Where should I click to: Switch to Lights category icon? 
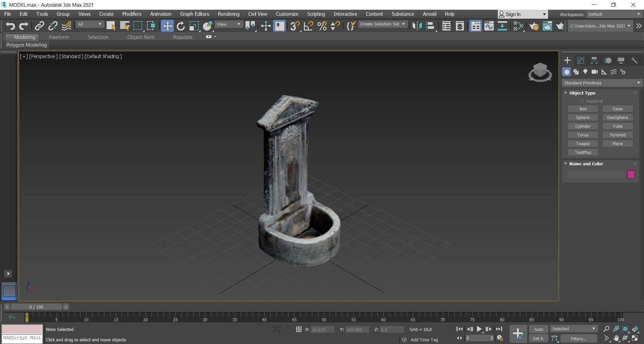(x=585, y=72)
